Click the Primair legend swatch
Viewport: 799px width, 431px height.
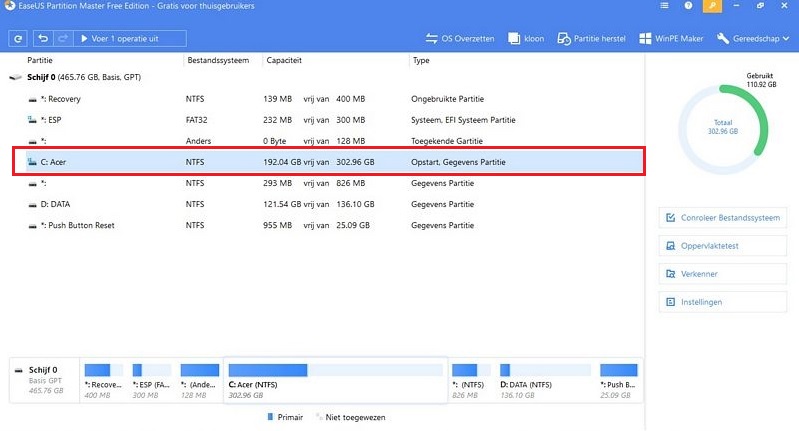pyautogui.click(x=270, y=417)
